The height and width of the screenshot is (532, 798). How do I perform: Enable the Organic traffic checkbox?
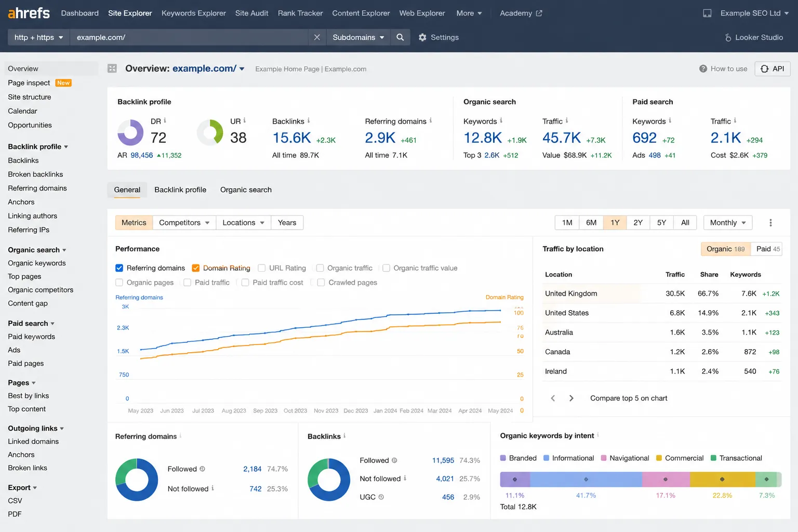320,268
